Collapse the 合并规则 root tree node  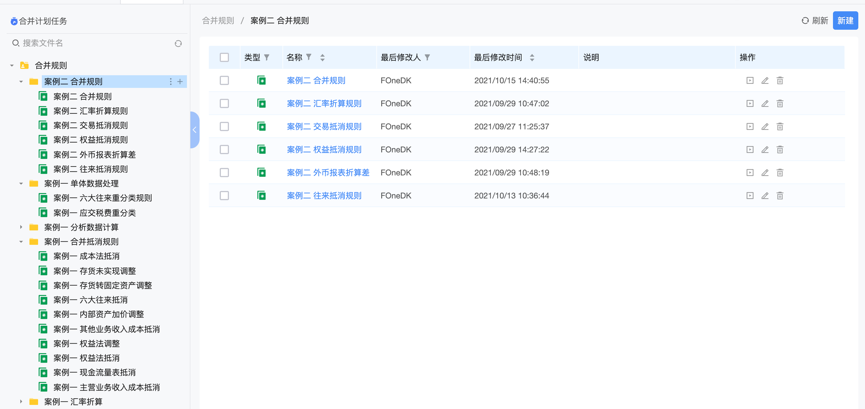coord(12,65)
